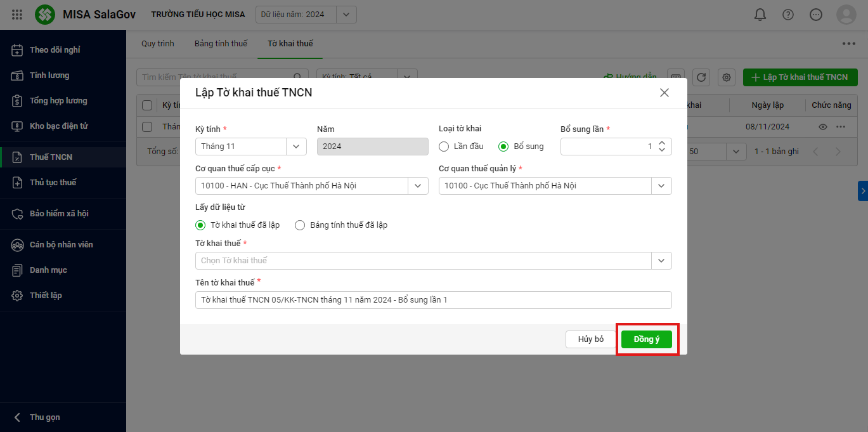
Task: Click the user avatar icon
Action: 846,15
